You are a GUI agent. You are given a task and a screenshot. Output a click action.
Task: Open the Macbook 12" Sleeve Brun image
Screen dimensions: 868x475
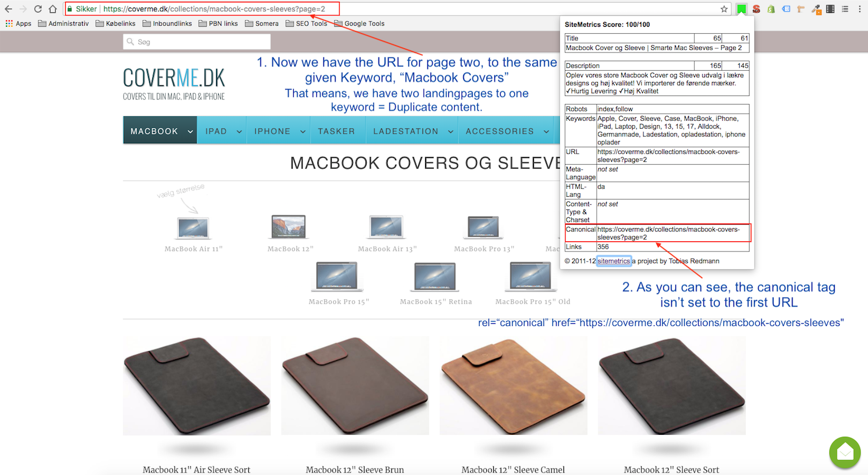355,385
